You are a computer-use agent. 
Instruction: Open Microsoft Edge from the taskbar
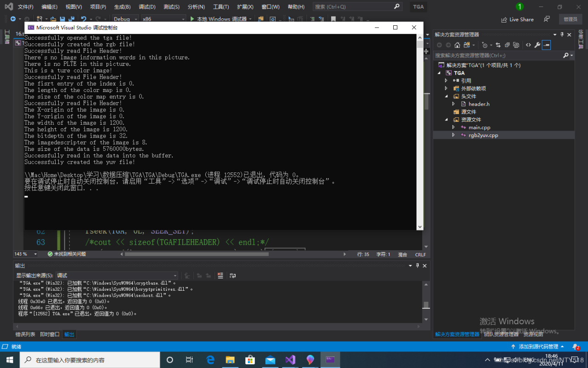click(x=210, y=360)
